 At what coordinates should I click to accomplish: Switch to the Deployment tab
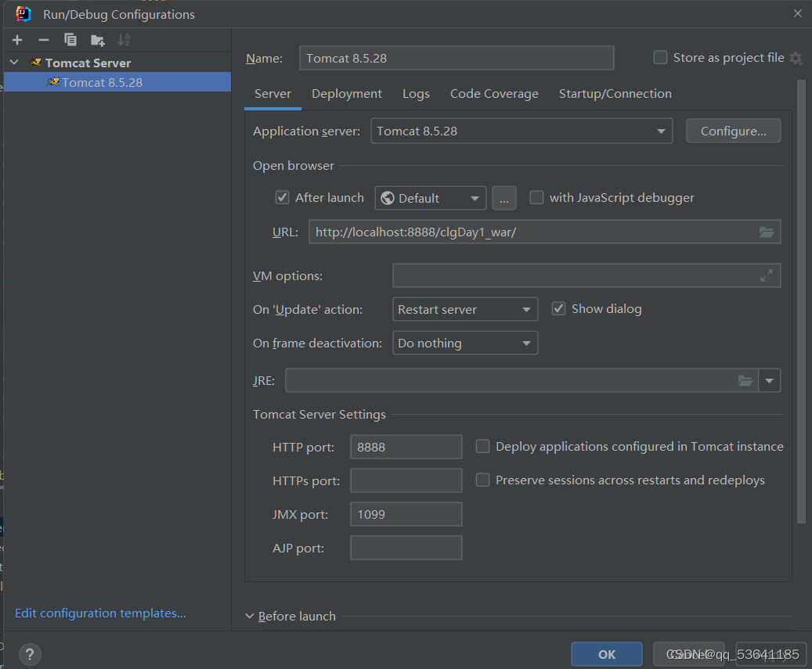(x=346, y=94)
